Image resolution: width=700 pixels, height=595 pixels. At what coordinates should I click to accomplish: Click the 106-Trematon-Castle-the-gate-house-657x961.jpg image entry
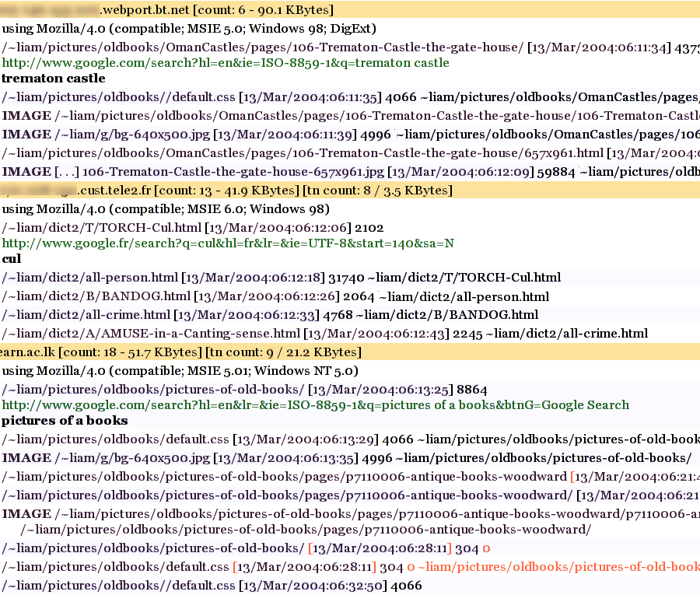(x=233, y=171)
